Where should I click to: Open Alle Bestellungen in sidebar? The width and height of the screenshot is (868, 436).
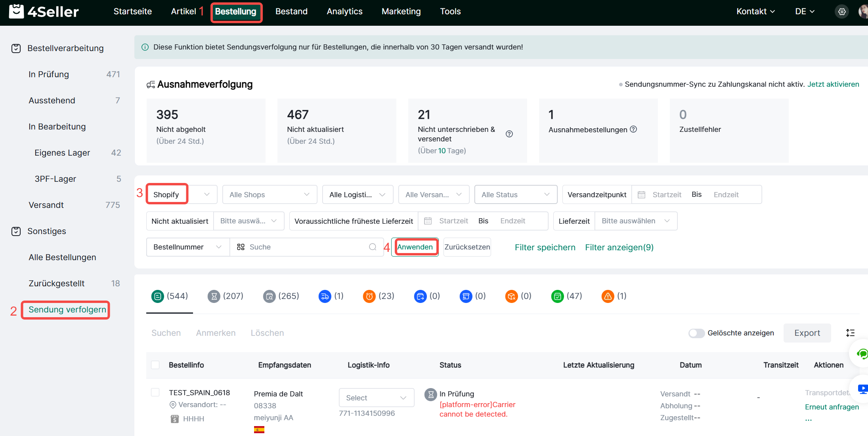click(62, 257)
